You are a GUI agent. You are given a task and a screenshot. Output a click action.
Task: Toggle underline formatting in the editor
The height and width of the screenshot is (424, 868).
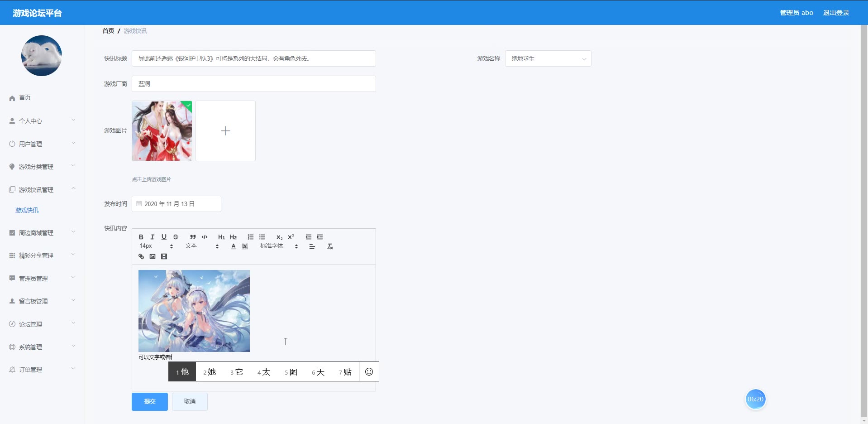164,237
